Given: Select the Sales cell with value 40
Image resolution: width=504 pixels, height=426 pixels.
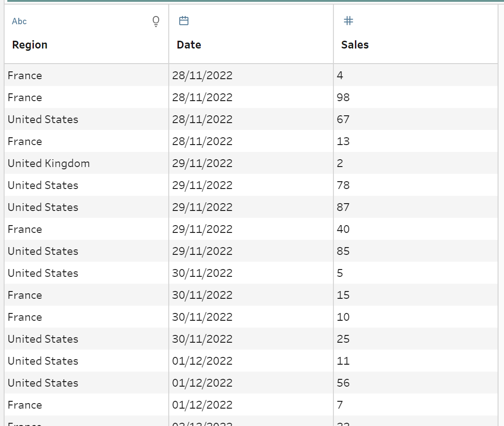Looking at the screenshot, I should (x=343, y=229).
